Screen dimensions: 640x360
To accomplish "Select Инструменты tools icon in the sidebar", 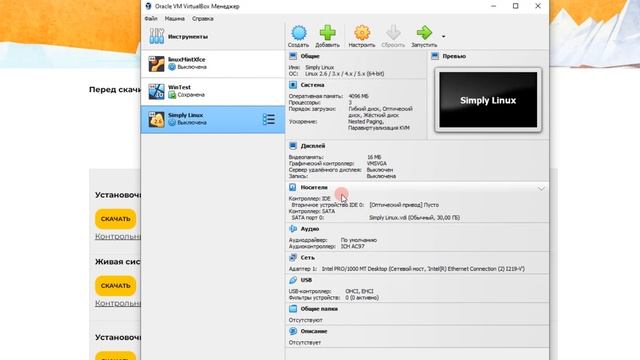I will (x=156, y=36).
